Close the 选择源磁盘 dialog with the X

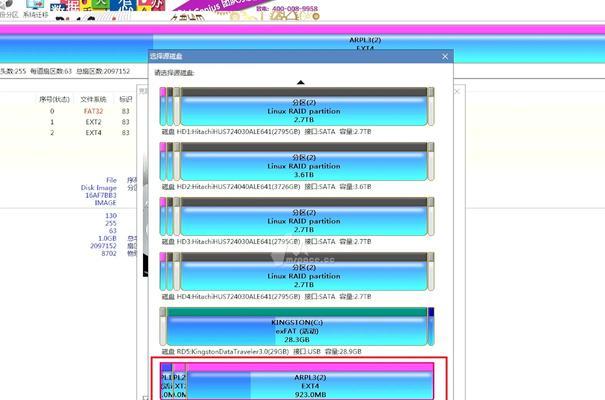click(445, 56)
